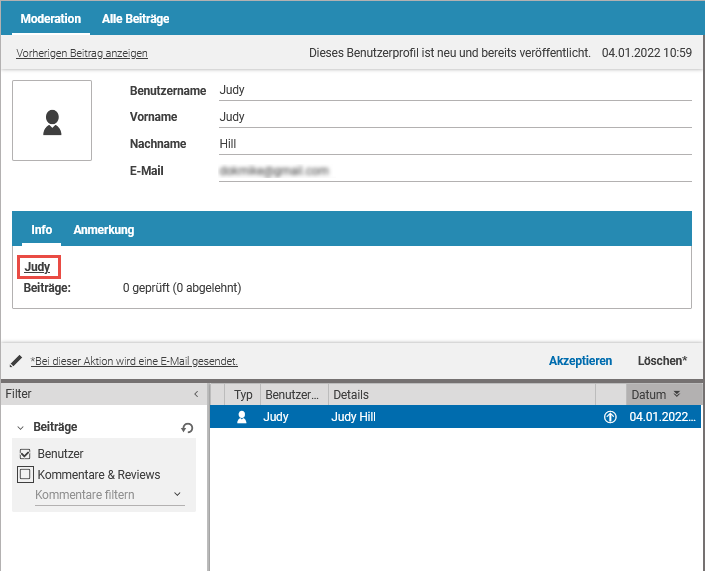Viewport: 705px width, 571px height.
Task: Click the Löschen button
Action: (662, 361)
